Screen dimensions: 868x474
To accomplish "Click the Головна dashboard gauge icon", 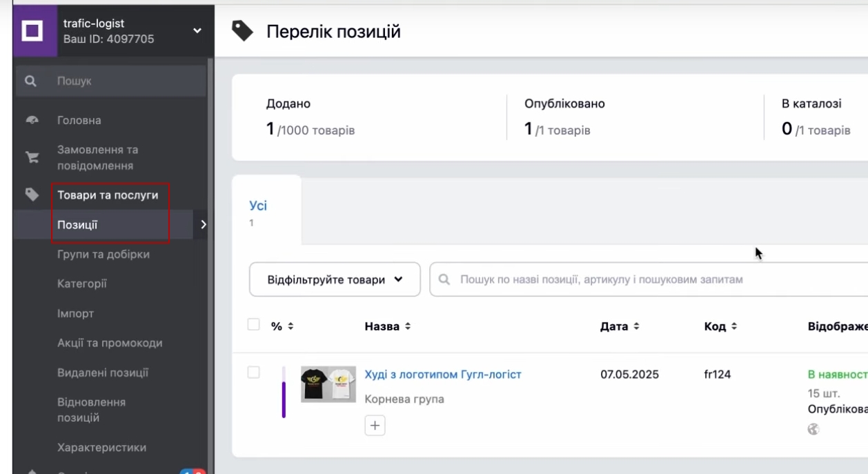I will point(32,121).
